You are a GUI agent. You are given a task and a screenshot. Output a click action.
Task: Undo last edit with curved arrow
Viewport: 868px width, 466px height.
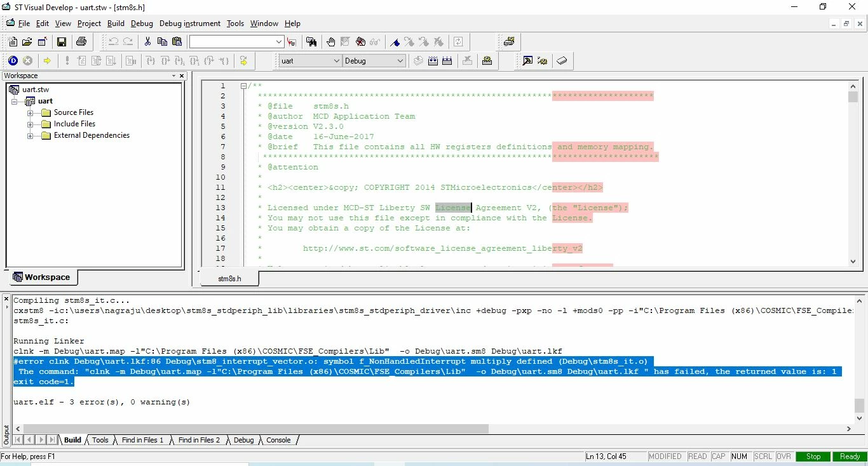[113, 42]
